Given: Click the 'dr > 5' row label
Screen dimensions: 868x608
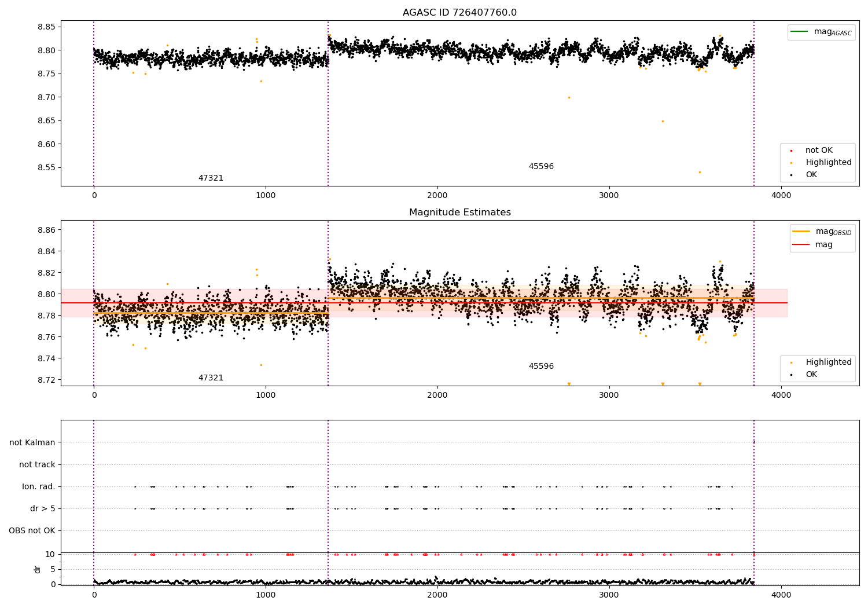Looking at the screenshot, I should click(x=43, y=508).
